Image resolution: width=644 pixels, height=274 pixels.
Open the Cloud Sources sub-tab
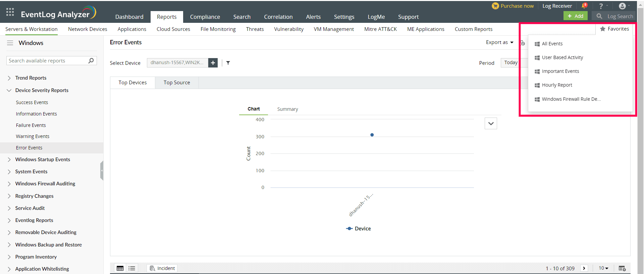pyautogui.click(x=173, y=29)
